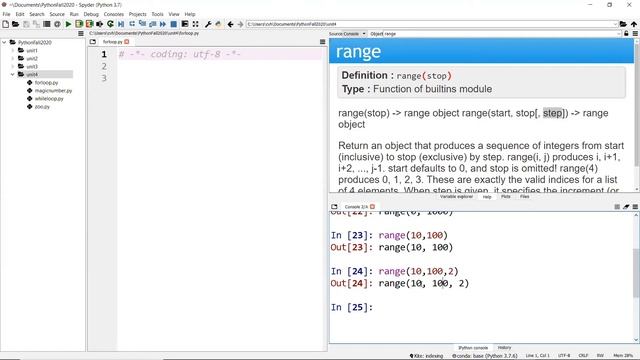
Task: Switch to the Files tab
Action: (x=524, y=197)
